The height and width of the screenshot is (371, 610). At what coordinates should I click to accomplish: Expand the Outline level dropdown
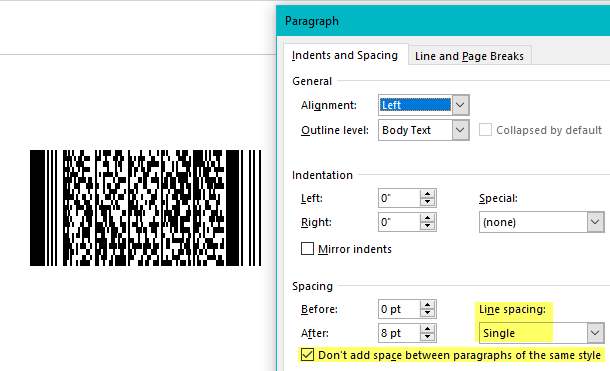[x=460, y=130]
